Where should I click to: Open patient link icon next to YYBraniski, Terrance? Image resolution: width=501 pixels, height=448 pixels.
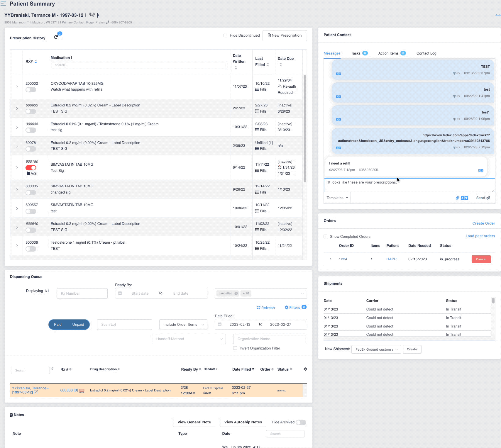[x=36, y=392]
